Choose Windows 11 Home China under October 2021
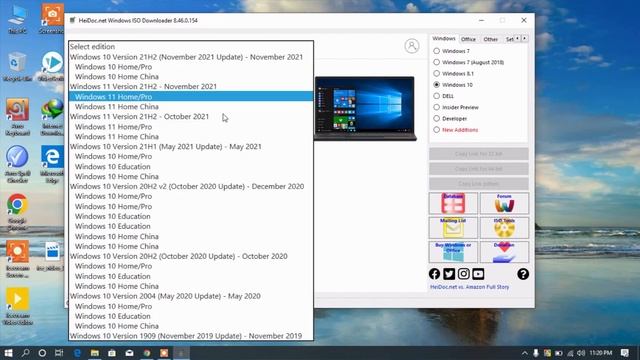The image size is (640, 360). click(191, 136)
